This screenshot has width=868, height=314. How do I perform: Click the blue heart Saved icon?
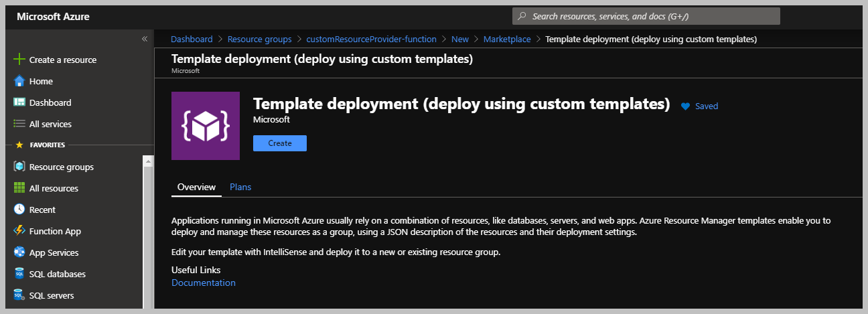tap(685, 106)
